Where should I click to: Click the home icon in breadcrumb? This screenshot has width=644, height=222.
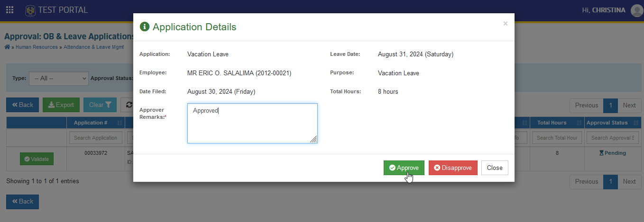[7, 47]
